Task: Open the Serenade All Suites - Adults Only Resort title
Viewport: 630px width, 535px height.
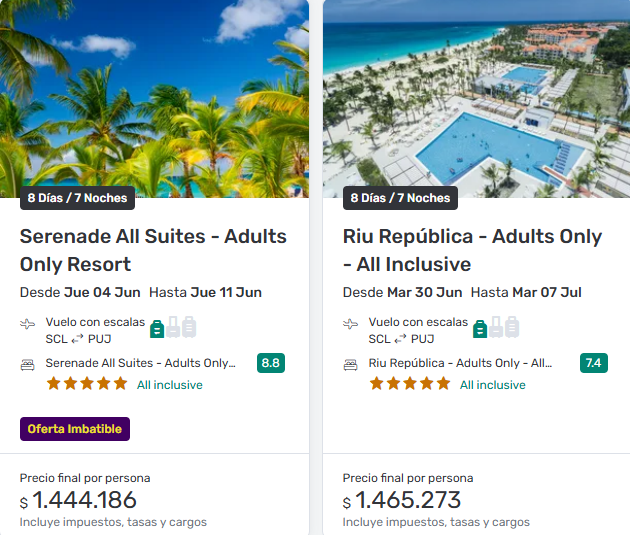Action: tap(153, 250)
